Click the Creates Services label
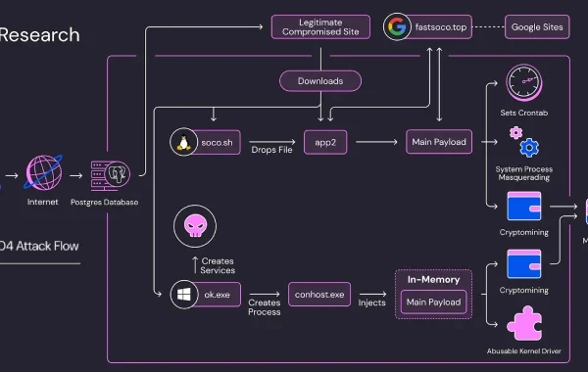 (x=218, y=265)
